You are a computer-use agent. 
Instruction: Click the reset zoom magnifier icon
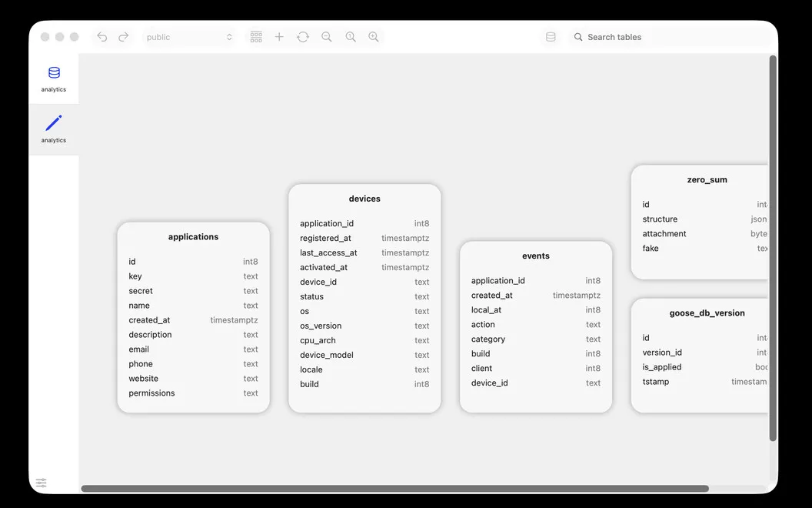351,37
